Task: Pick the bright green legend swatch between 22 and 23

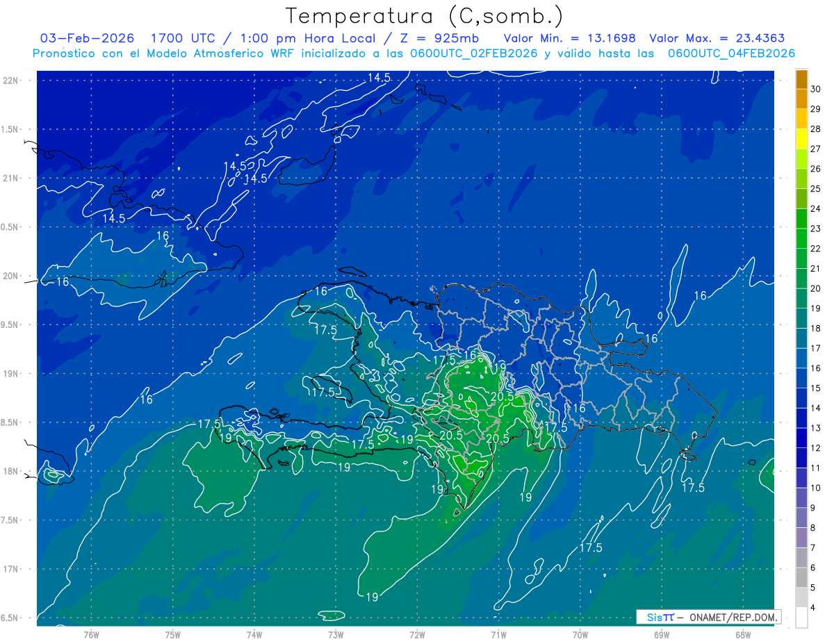Action: [x=801, y=238]
